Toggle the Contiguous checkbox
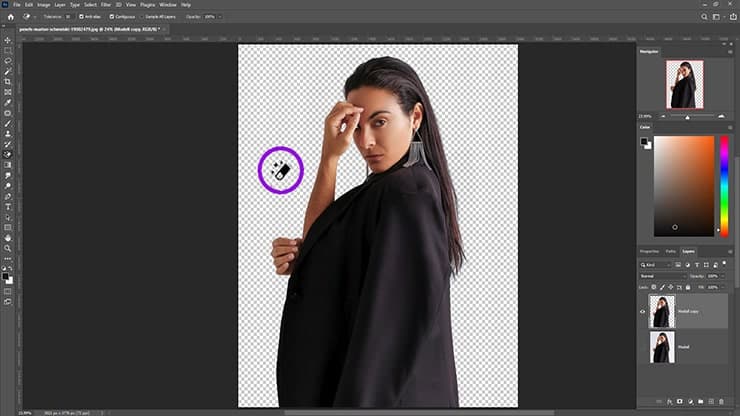740x416 pixels. point(112,17)
